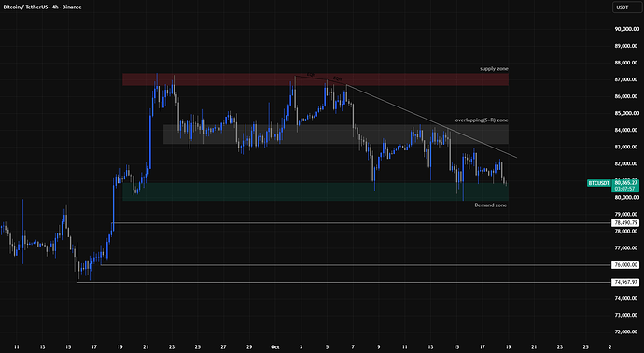Click the 89,000.00 price axis label
The height and width of the screenshot is (353, 644).
pyautogui.click(x=627, y=46)
